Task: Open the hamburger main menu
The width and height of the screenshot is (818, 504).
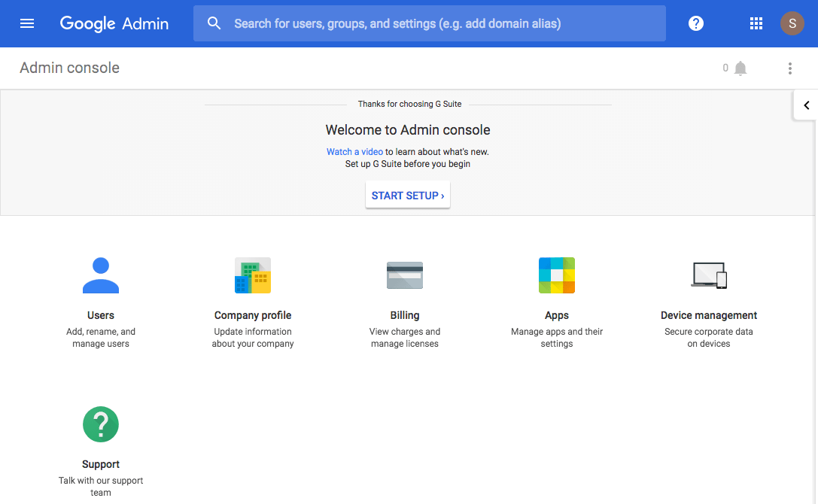Action: pyautogui.click(x=27, y=23)
